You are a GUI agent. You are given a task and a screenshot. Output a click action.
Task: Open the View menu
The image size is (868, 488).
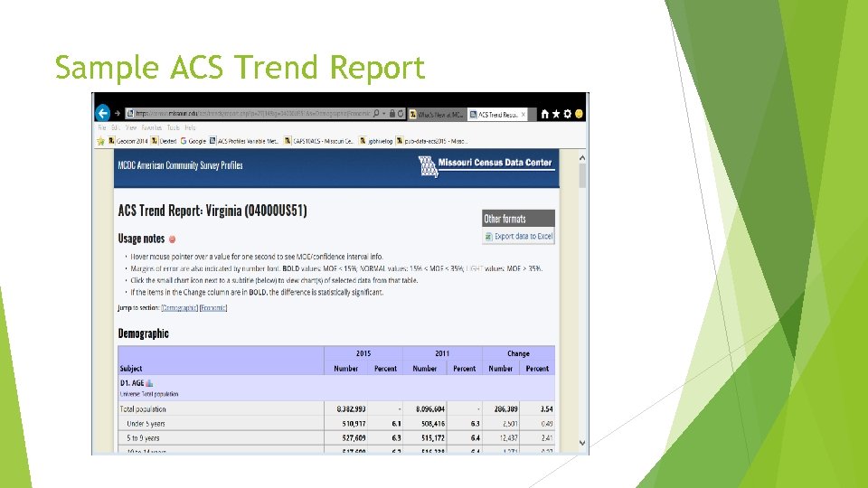click(130, 127)
